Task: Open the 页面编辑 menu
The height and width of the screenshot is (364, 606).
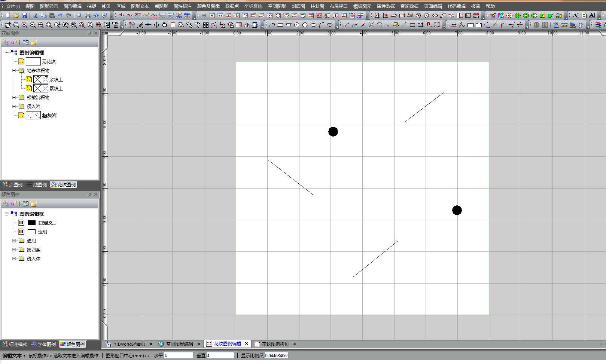Action: 433,6
